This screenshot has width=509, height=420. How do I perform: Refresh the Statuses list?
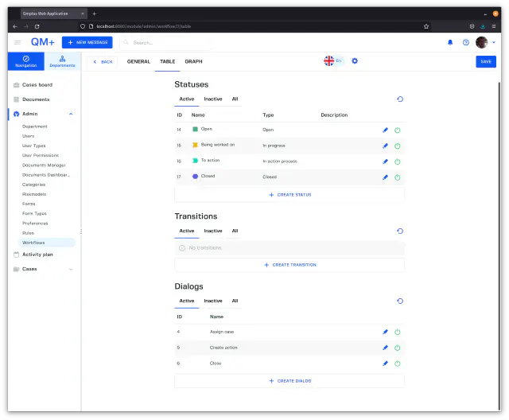coord(400,99)
